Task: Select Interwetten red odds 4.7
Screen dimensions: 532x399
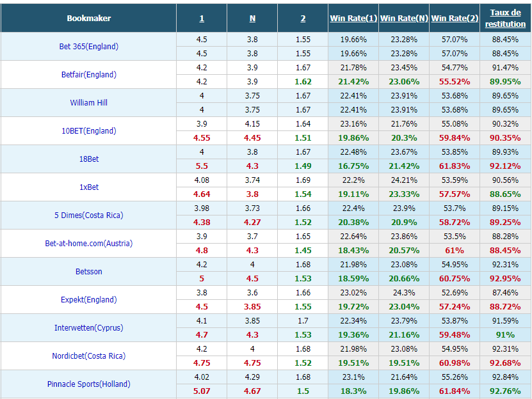Action: point(202,335)
